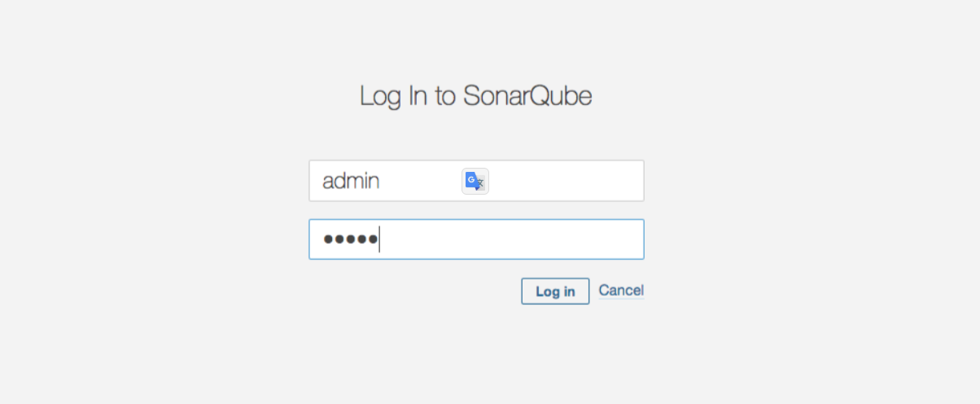Select the blue G translate badge
This screenshot has width=980, height=404.
(x=475, y=181)
